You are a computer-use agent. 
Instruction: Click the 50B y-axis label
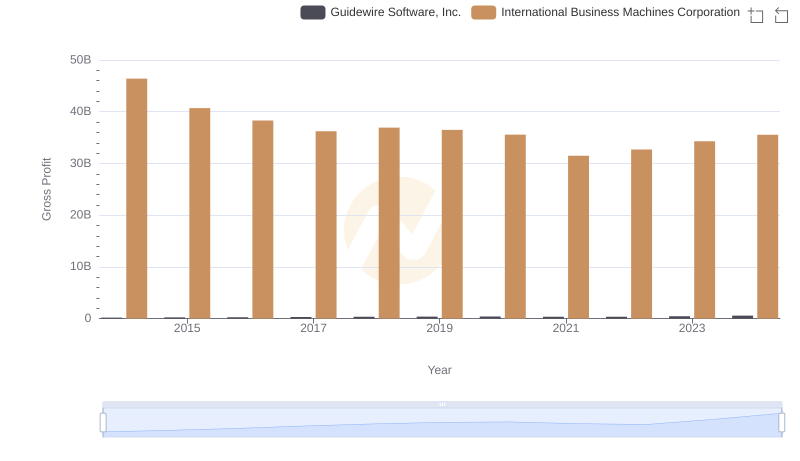click(81, 60)
